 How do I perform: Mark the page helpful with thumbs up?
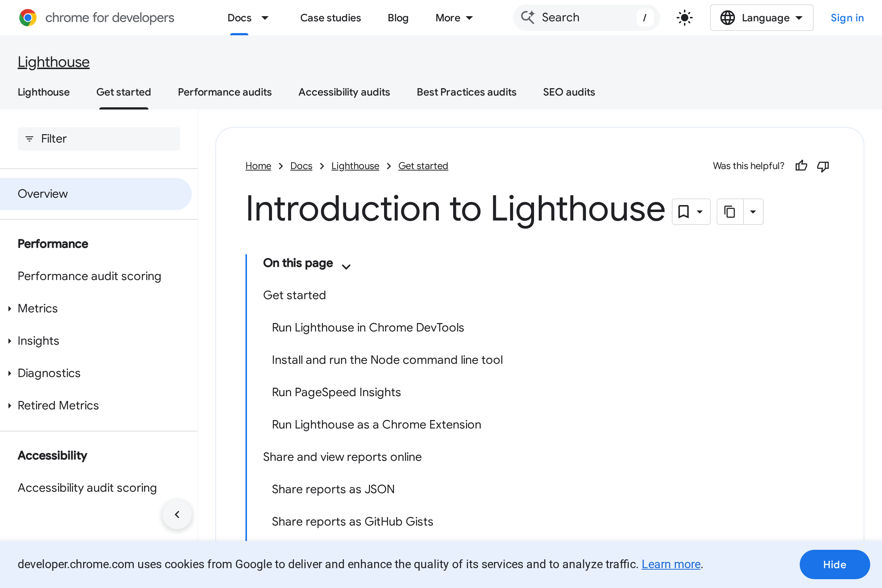801,166
